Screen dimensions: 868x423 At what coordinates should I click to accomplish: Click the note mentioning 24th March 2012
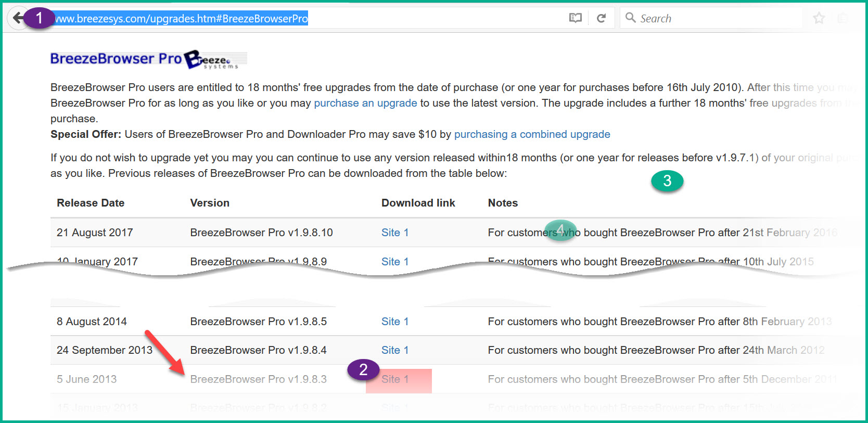(x=656, y=350)
